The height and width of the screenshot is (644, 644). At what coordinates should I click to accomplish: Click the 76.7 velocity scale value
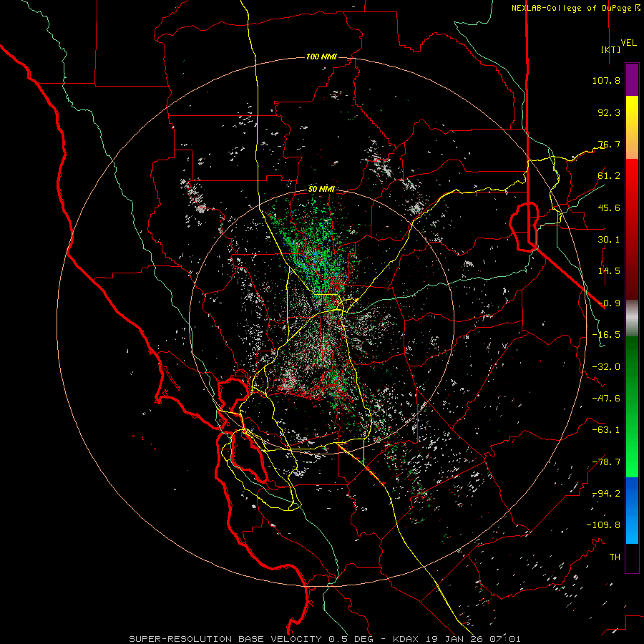coord(609,144)
